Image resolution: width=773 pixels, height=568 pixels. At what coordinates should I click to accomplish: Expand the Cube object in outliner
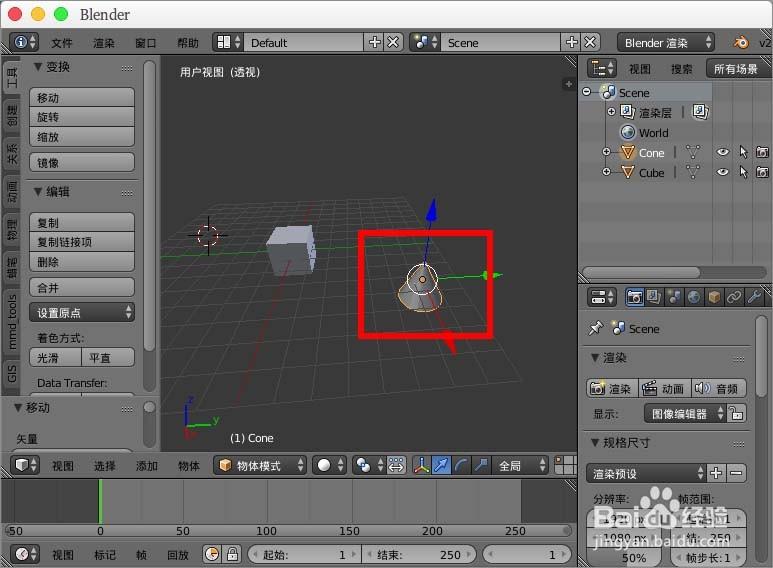[606, 172]
